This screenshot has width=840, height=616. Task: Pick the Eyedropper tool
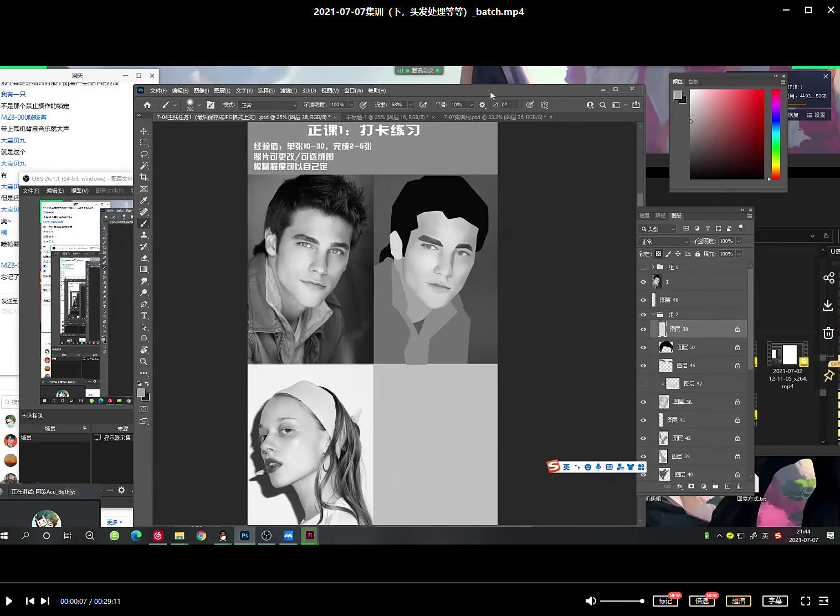[144, 201]
